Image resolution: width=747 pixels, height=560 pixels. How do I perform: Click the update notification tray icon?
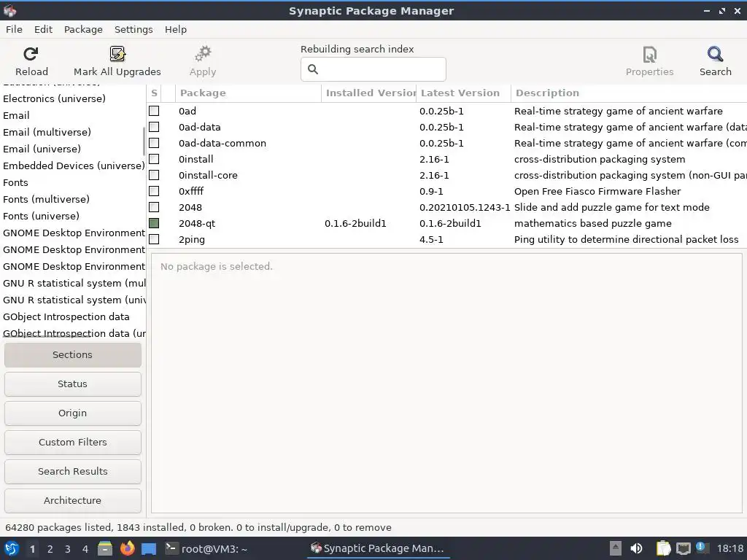point(701,548)
